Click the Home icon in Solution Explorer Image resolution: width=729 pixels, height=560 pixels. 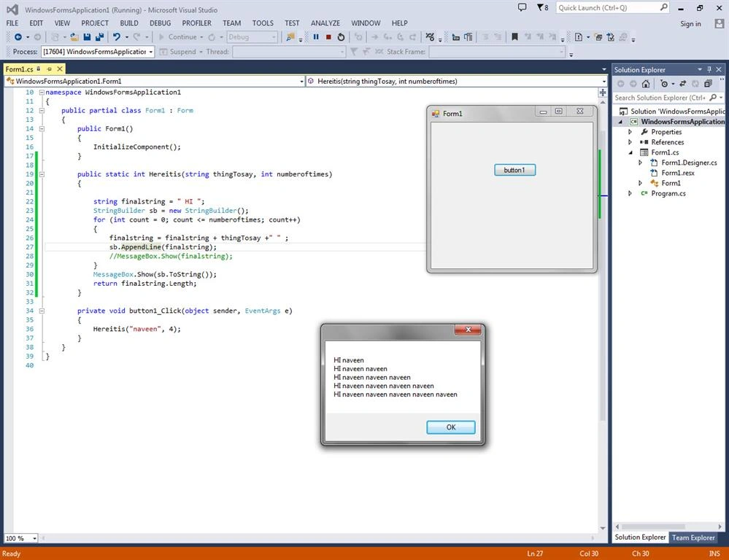coord(646,84)
